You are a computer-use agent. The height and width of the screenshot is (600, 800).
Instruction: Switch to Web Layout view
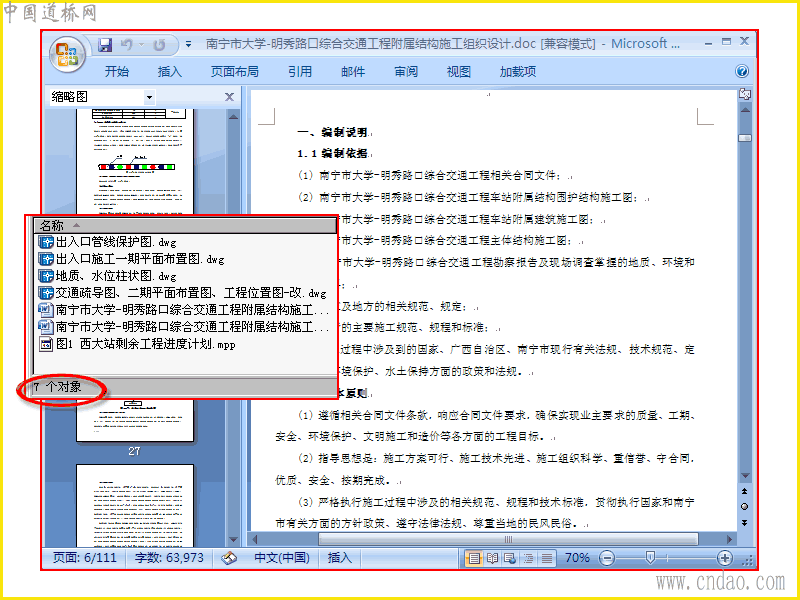pyautogui.click(x=510, y=558)
